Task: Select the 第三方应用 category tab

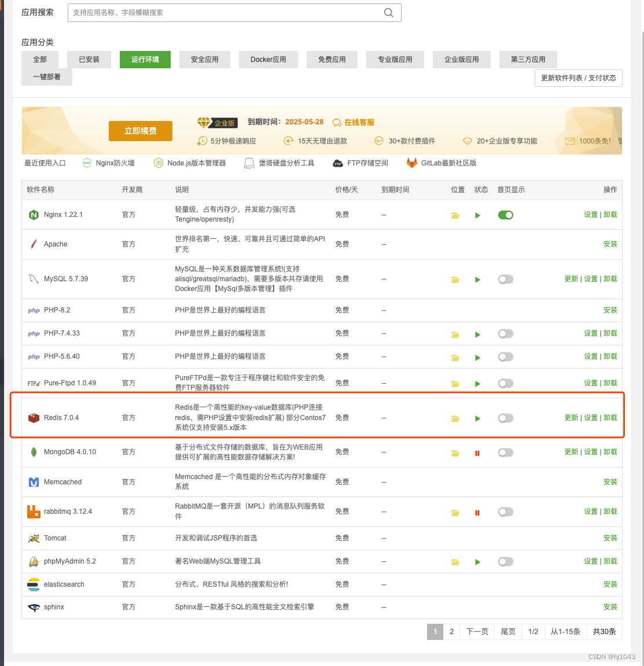Action: click(x=528, y=60)
